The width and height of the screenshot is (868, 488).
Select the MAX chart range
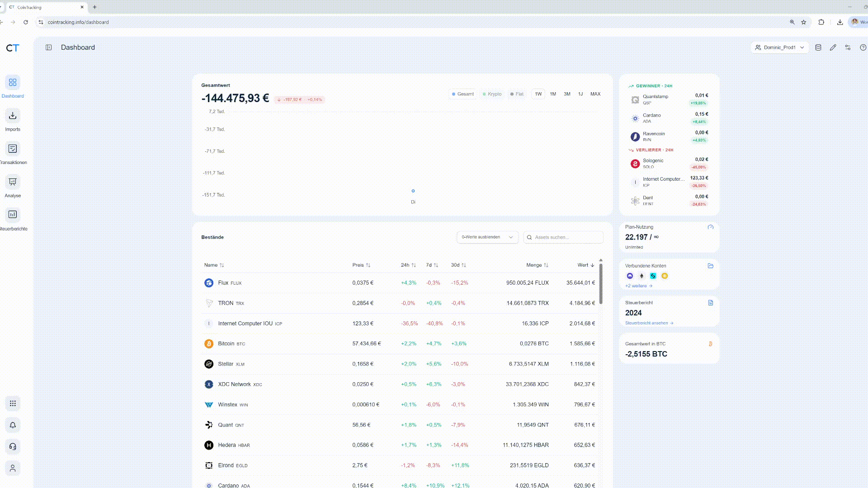595,94
